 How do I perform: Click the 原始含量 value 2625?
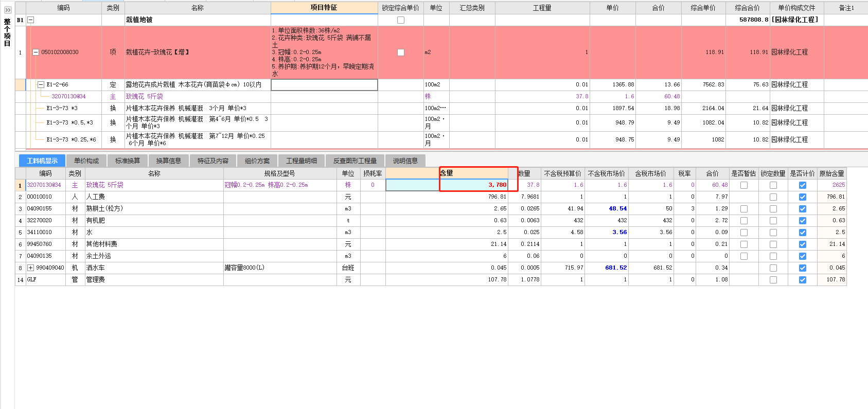839,185
